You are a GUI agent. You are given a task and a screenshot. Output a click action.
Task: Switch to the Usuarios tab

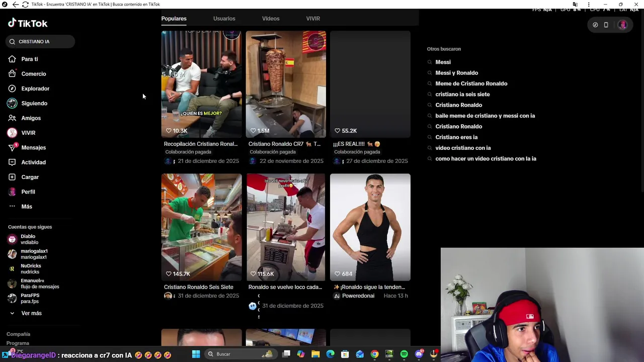coord(224,19)
